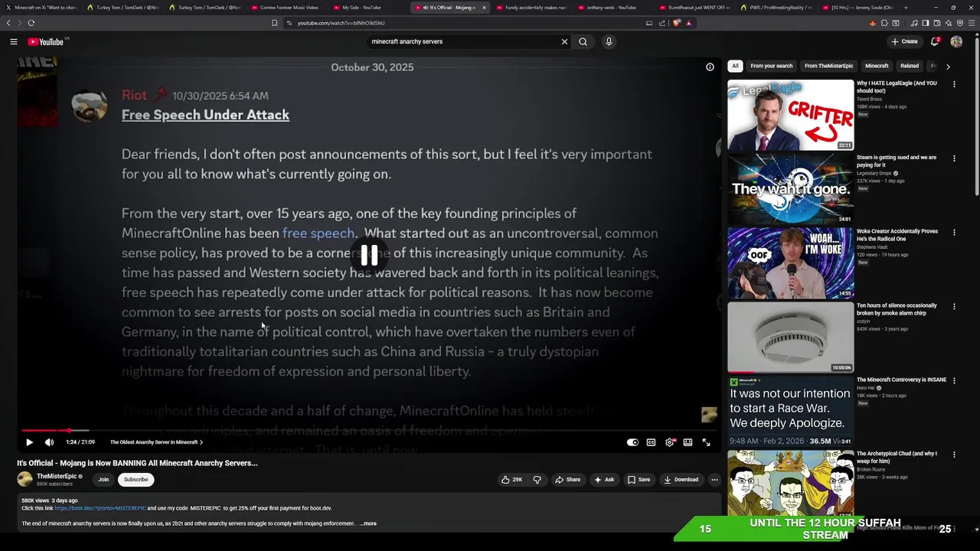Open the Brave Shields lion icon
The image size is (980, 551).
click(676, 23)
